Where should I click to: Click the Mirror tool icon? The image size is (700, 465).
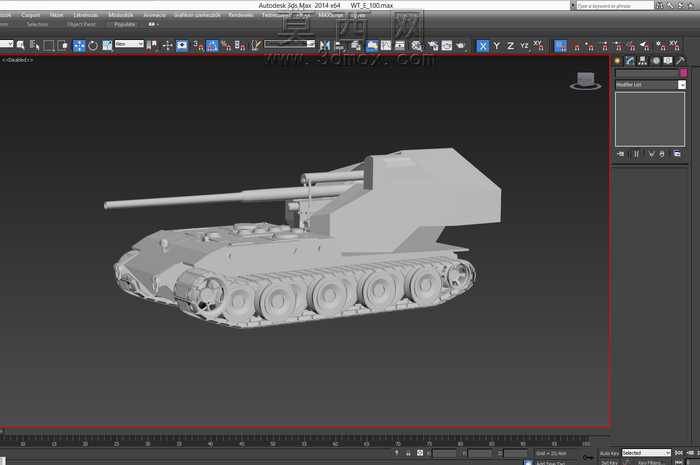325,46
